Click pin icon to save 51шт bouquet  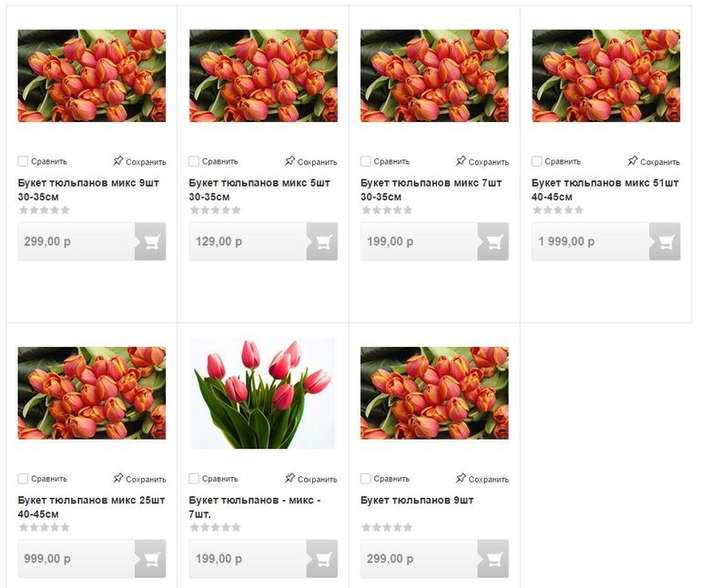pyautogui.click(x=632, y=161)
